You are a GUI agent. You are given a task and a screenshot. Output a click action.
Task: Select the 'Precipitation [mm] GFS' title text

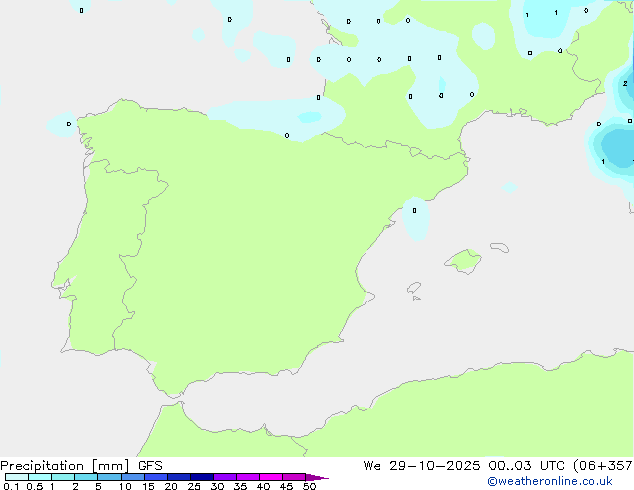point(81,466)
